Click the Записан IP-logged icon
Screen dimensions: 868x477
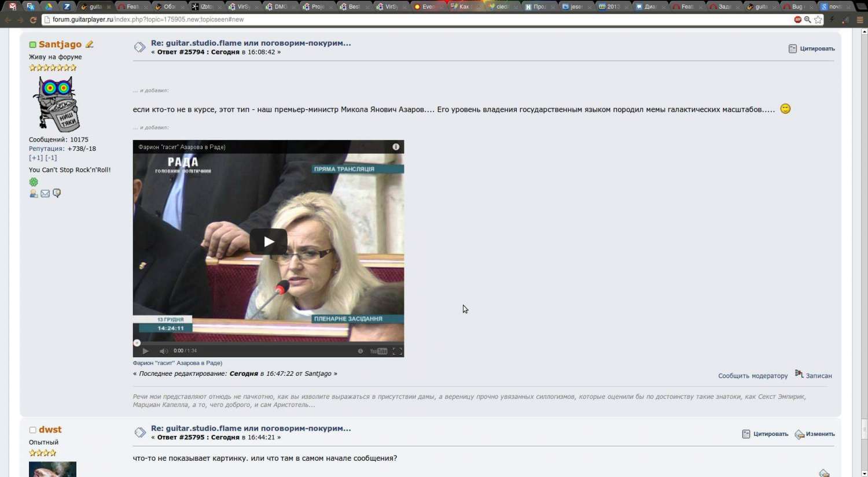[799, 374]
